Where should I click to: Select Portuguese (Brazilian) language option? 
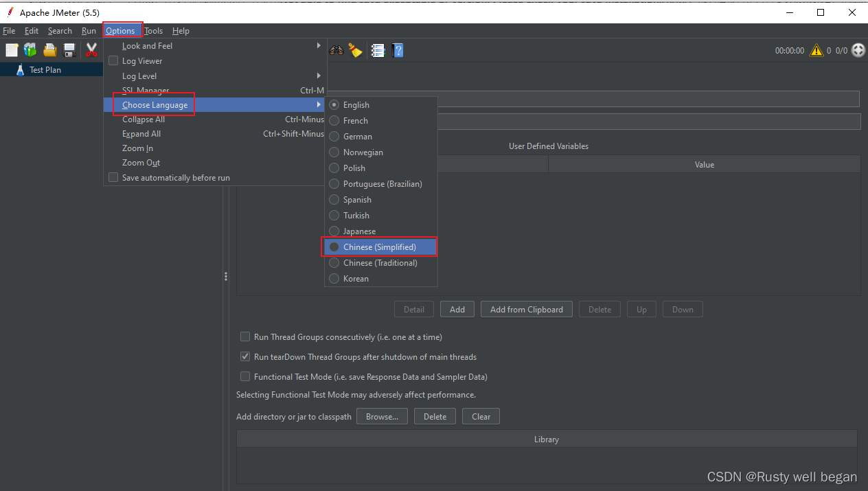tap(381, 184)
